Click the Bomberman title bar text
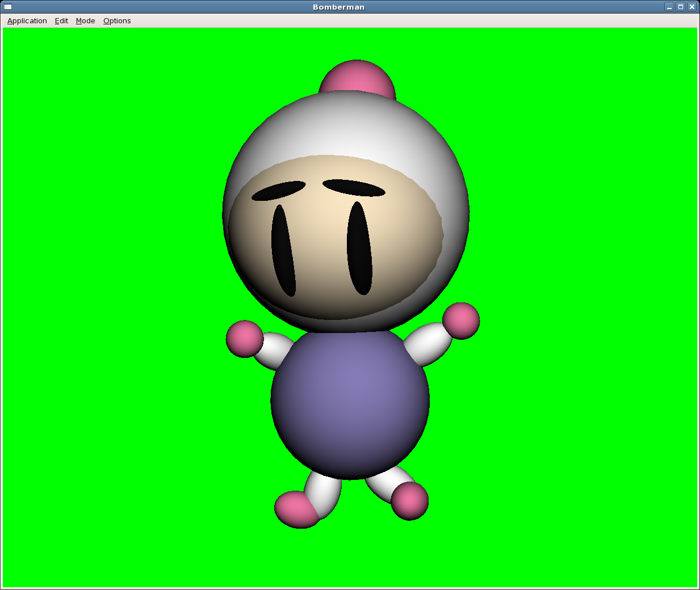 (x=339, y=7)
